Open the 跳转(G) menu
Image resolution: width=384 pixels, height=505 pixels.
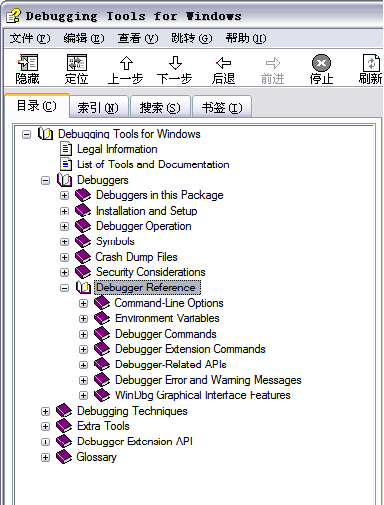pyautogui.click(x=192, y=38)
